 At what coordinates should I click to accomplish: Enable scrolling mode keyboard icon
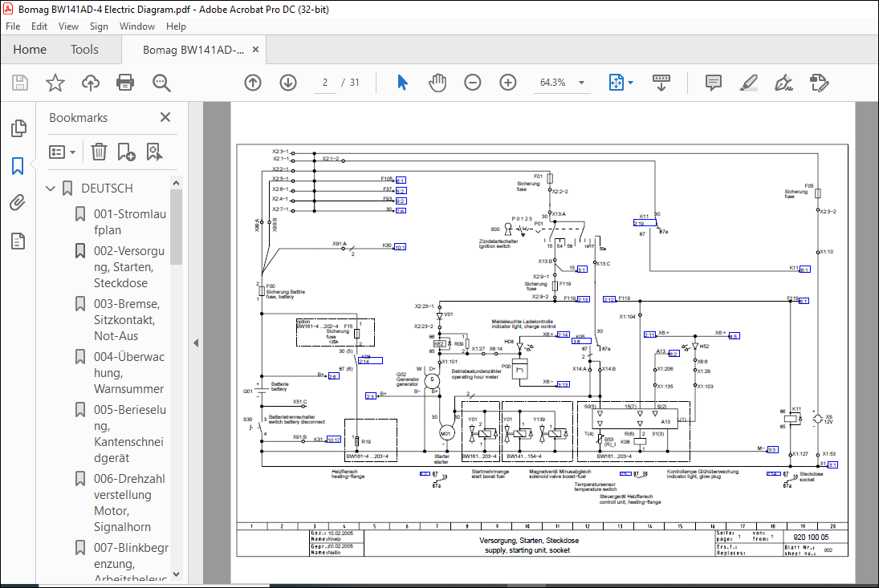(661, 83)
